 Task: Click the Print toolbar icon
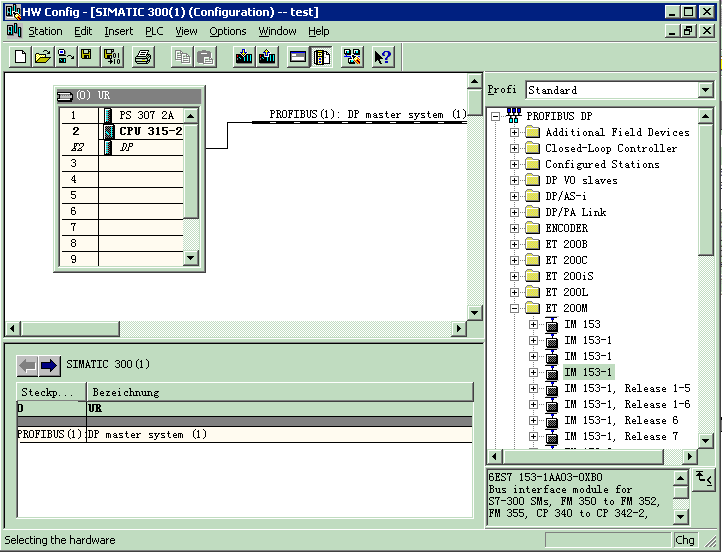point(143,57)
